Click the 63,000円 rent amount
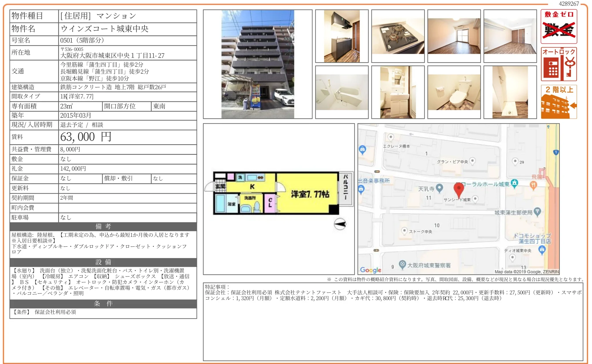 point(86,137)
